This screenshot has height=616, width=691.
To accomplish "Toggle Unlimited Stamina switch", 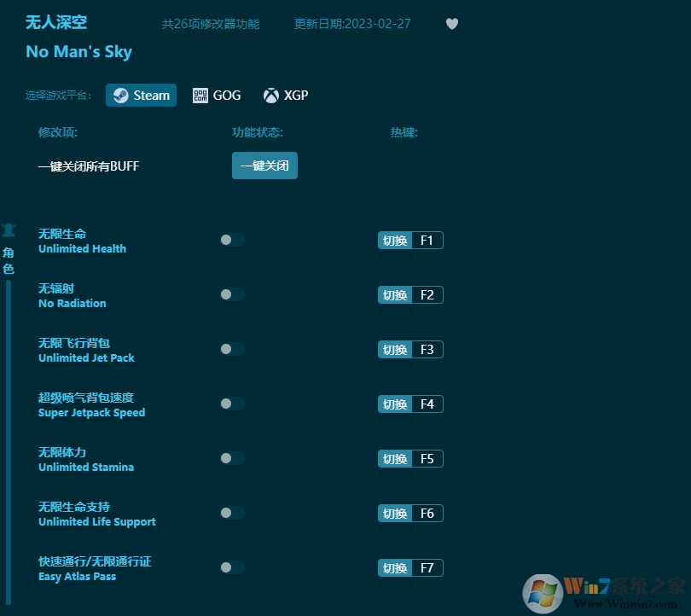I will pyautogui.click(x=232, y=458).
